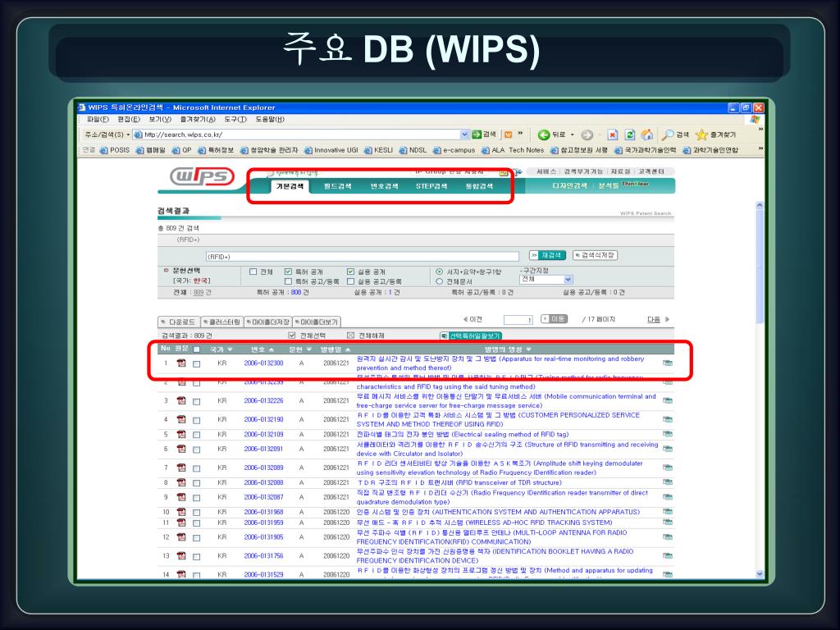The image size is (840, 630).
Task: Click the page number input field
Action: [518, 320]
